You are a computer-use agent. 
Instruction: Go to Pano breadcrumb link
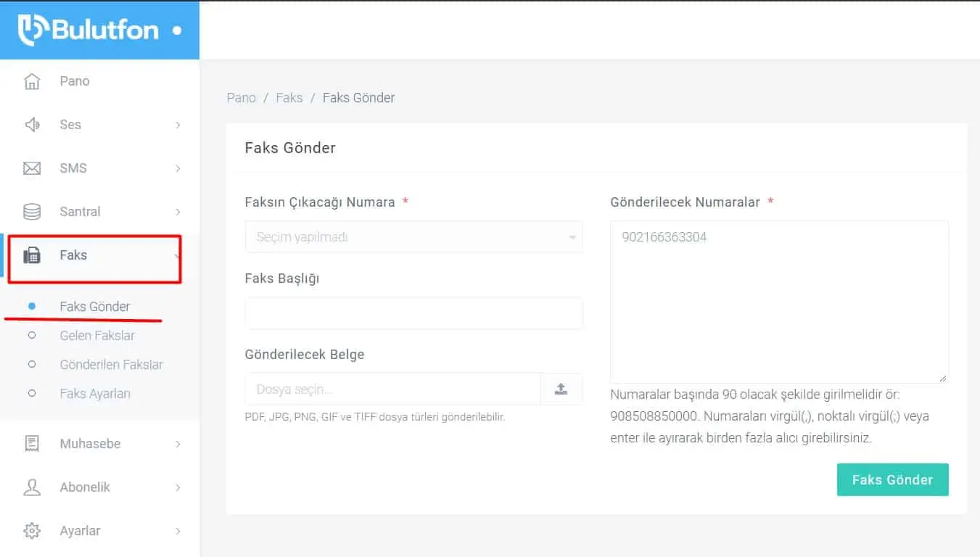click(x=242, y=98)
